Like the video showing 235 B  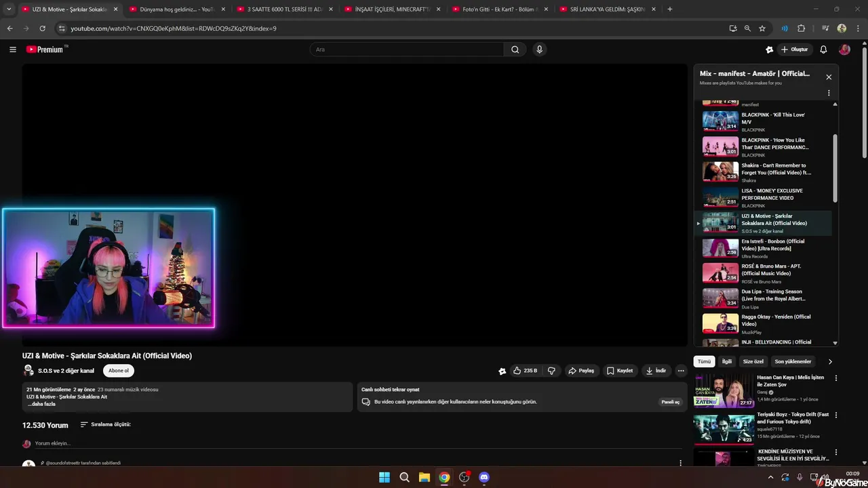pyautogui.click(x=525, y=371)
